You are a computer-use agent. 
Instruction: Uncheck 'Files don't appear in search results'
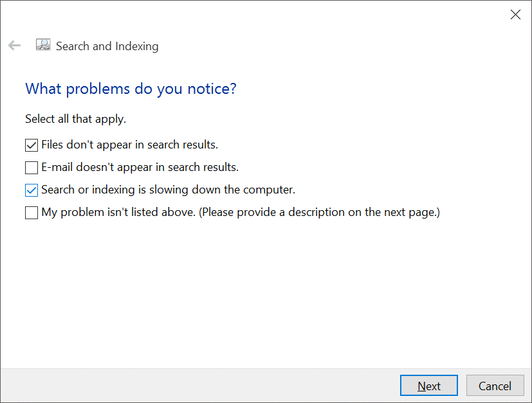click(x=32, y=145)
